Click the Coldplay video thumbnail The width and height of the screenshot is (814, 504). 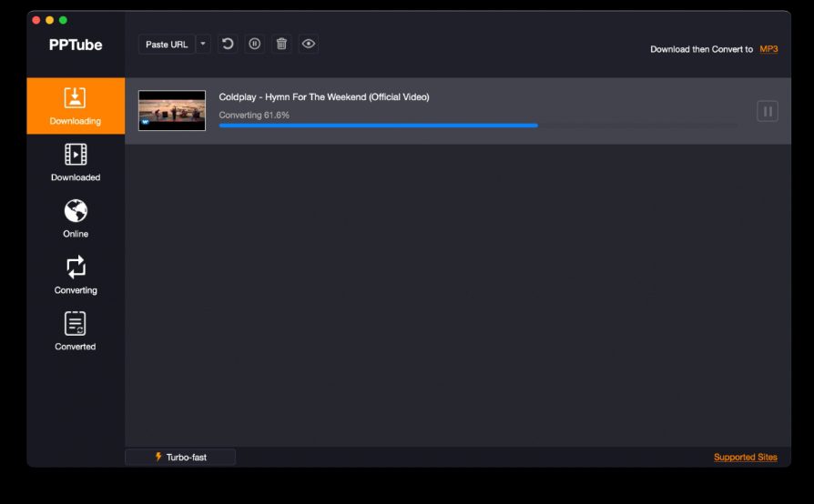pos(172,111)
